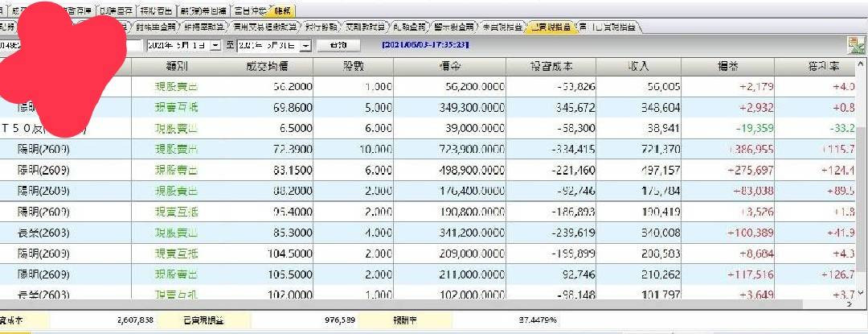The width and height of the screenshot is (868, 334).
Task: Open the 警示股查詢 tab
Action: pos(455,27)
